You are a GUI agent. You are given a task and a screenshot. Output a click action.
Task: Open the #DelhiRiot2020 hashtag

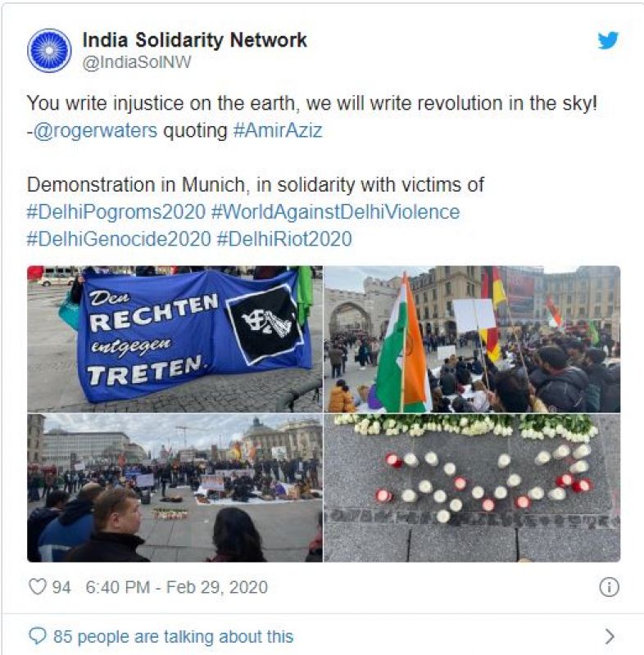pos(284,239)
